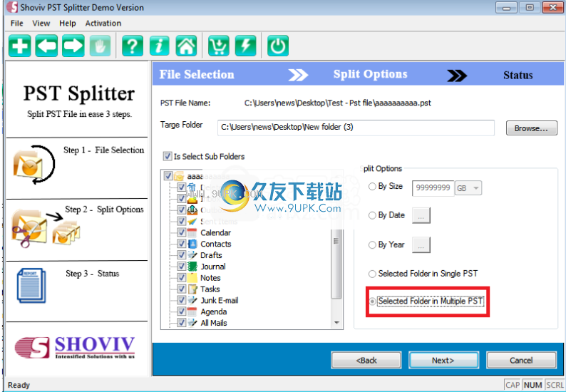Select the By Year radio option
566x392 pixels.
[x=372, y=245]
